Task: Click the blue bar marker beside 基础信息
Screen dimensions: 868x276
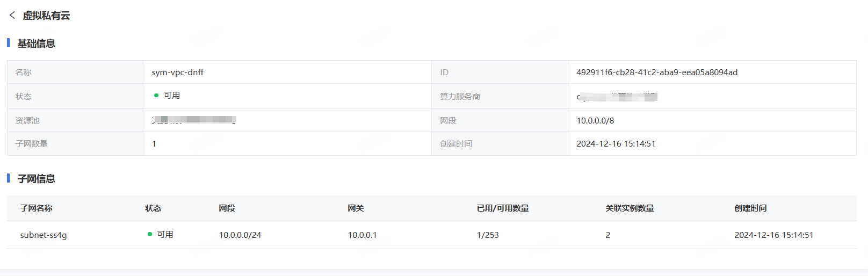Action: [x=8, y=43]
